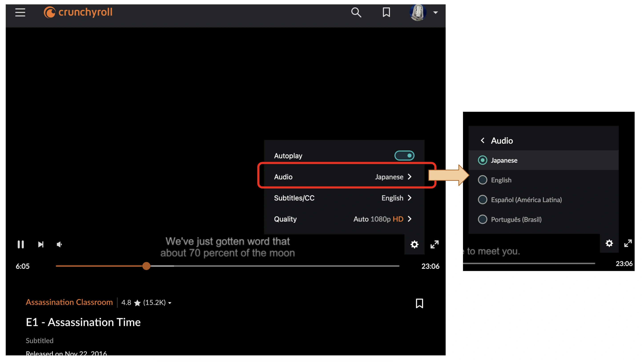This screenshot has width=644, height=362.
Task: Open the search on Crunchyroll
Action: pos(356,12)
